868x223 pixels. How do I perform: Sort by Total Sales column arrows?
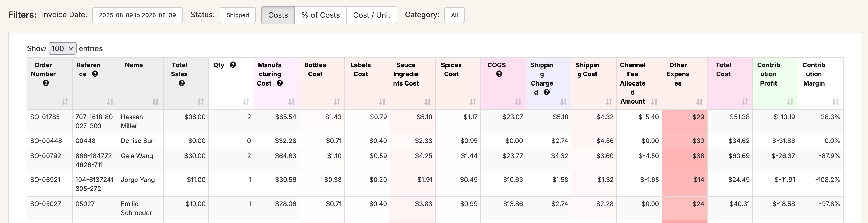(201, 101)
